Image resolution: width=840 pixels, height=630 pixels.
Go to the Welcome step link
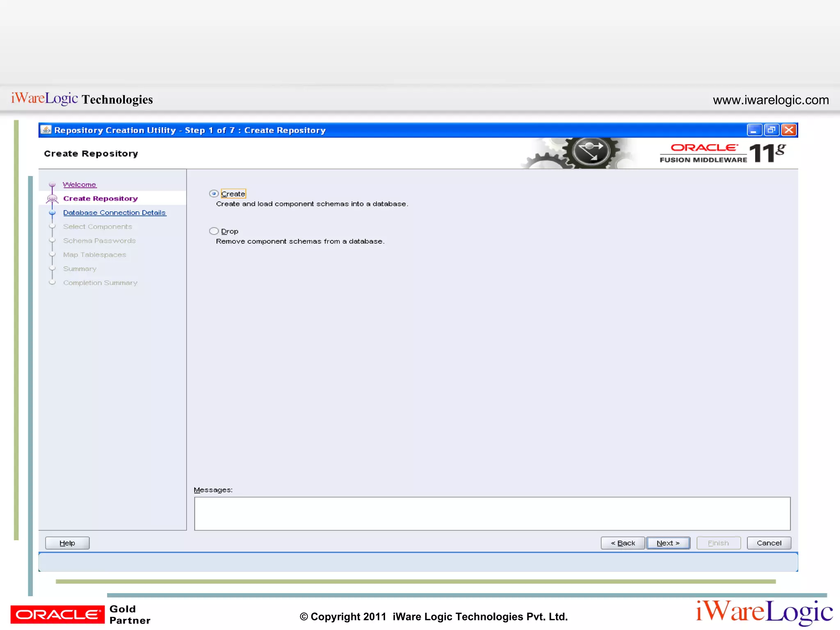[80, 185]
